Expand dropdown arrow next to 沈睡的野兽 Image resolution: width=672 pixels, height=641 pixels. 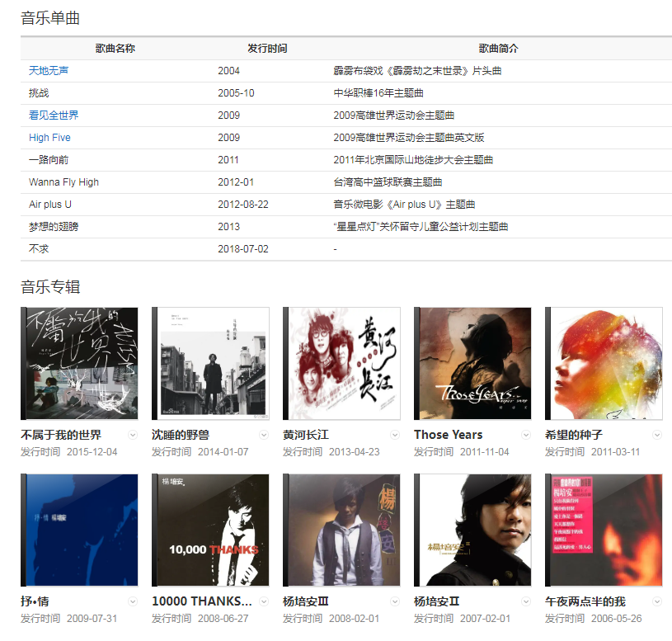tap(263, 435)
